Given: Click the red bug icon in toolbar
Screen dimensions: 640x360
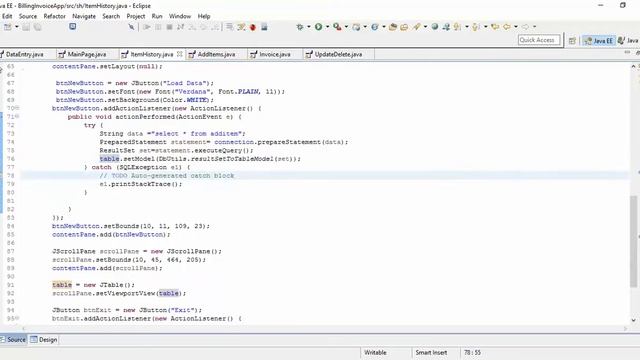Looking at the screenshot, I should (x=253, y=27).
